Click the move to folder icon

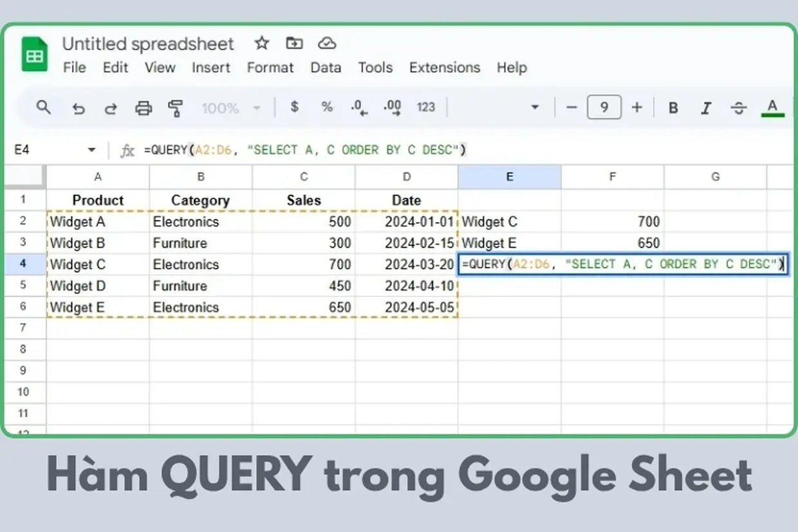(294, 43)
